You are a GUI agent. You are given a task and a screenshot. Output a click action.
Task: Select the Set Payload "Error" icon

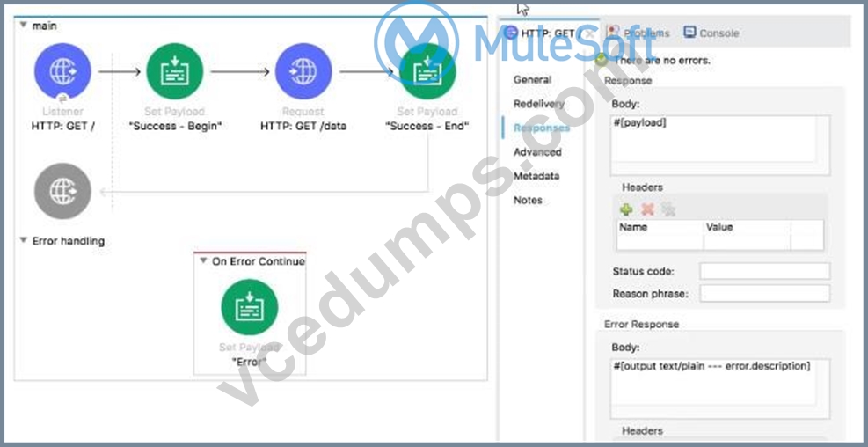point(249,307)
